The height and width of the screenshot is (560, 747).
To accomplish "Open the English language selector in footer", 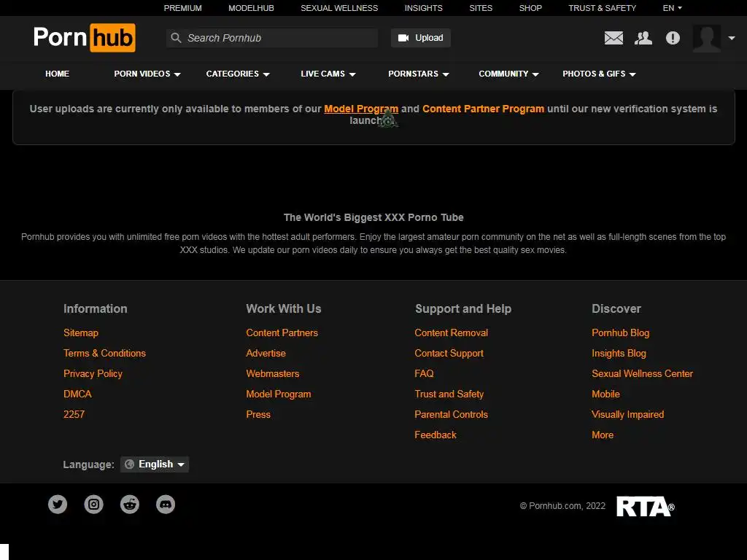I will tap(155, 464).
